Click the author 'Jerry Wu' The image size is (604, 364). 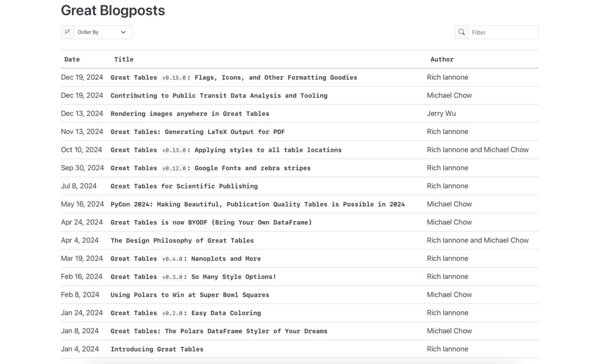click(x=441, y=113)
